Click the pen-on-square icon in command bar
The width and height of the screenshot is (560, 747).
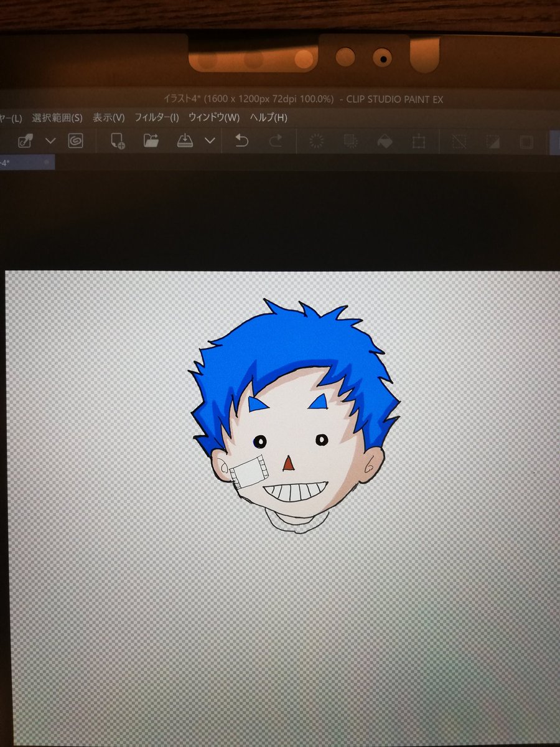coord(25,141)
